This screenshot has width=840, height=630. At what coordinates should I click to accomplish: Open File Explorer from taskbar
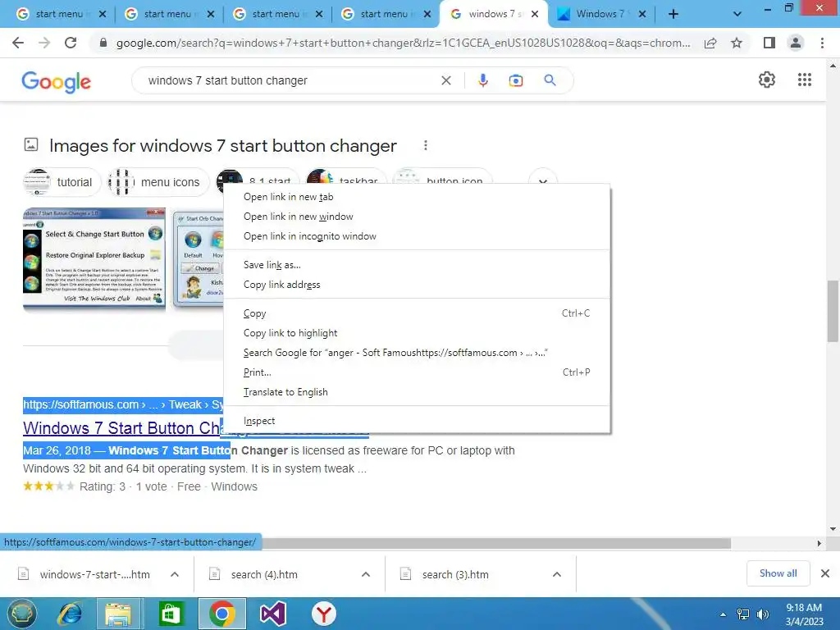(x=118, y=614)
